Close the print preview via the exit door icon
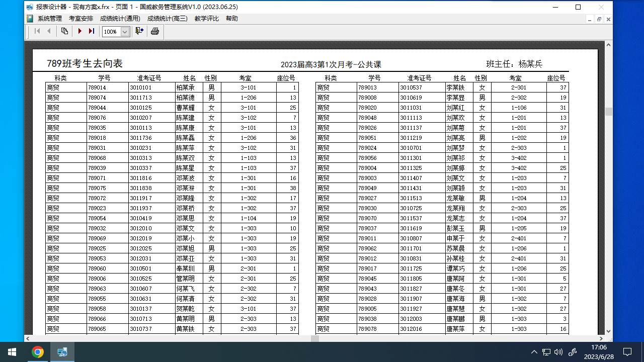644x362 pixels. coord(139,31)
